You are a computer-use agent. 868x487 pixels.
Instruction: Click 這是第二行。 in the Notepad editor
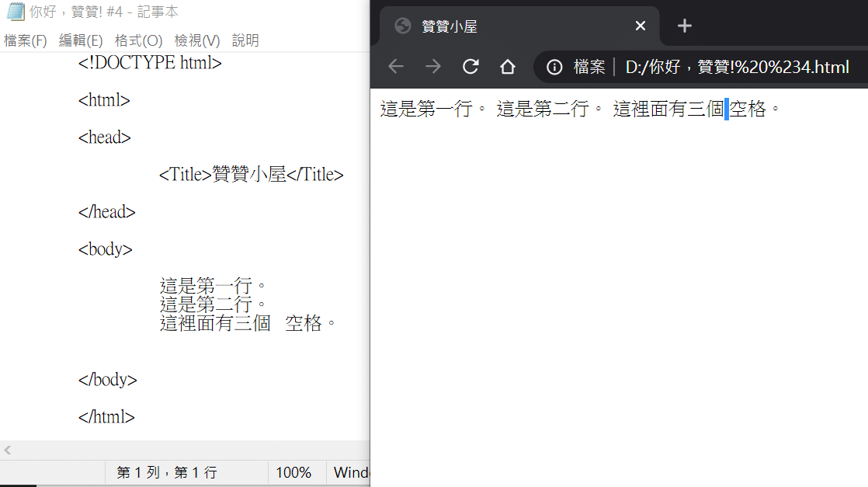[x=214, y=304]
